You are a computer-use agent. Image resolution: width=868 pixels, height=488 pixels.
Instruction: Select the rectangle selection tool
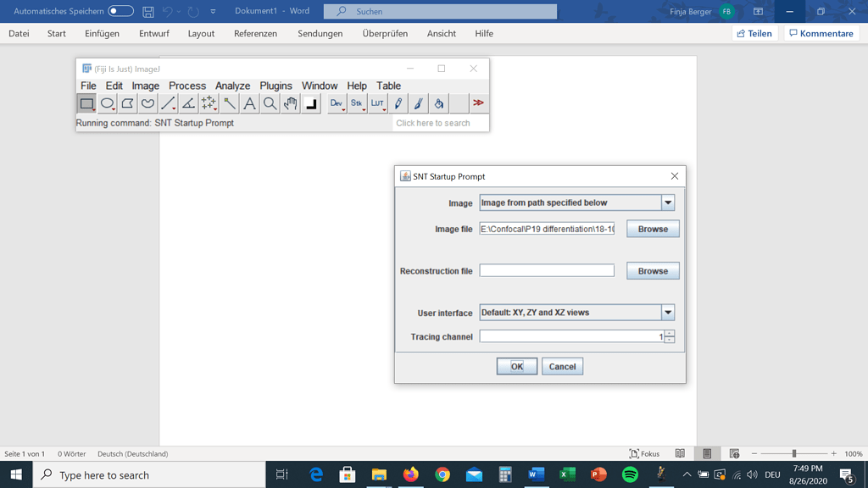pos(86,103)
